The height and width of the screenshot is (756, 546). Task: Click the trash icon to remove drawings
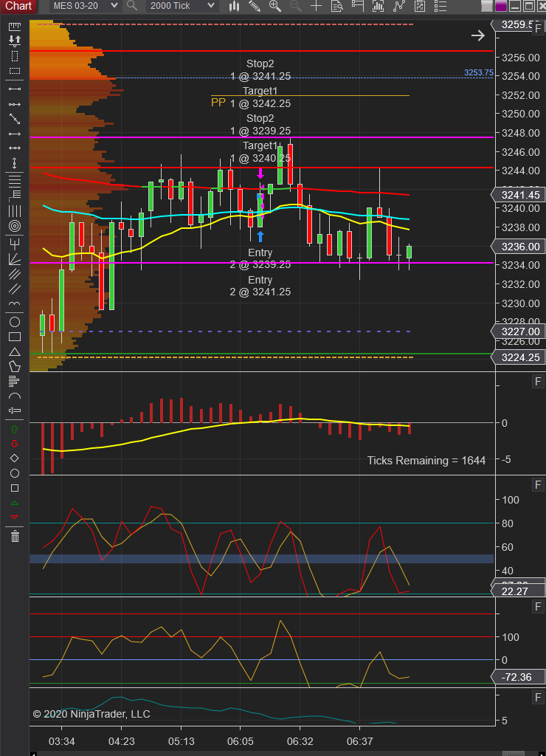click(15, 536)
